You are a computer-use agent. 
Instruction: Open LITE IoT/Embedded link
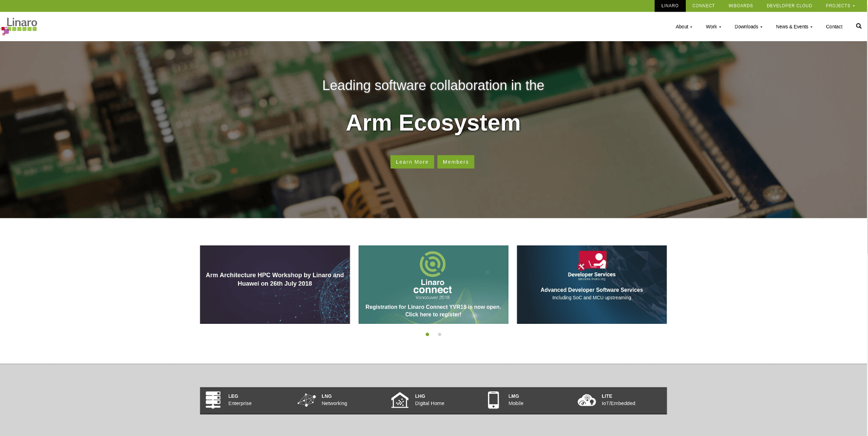click(x=618, y=400)
